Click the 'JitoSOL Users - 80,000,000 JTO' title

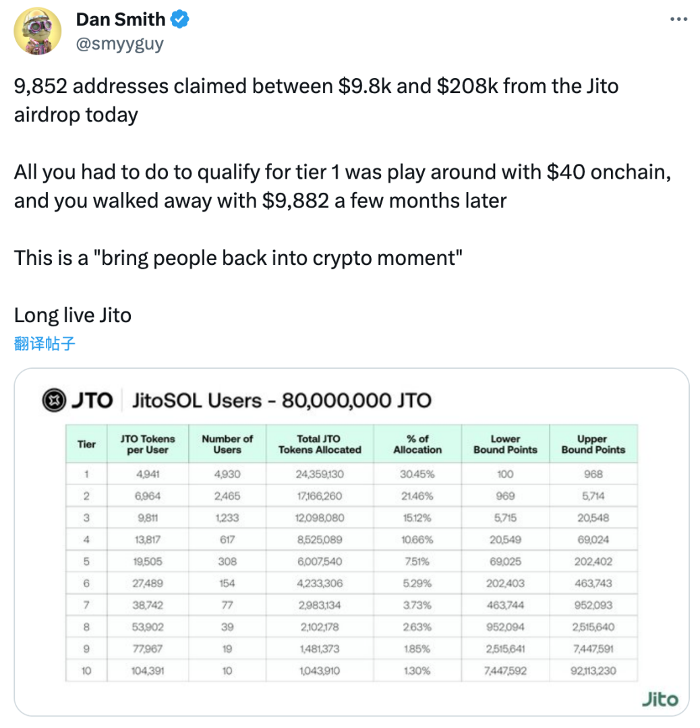(282, 400)
